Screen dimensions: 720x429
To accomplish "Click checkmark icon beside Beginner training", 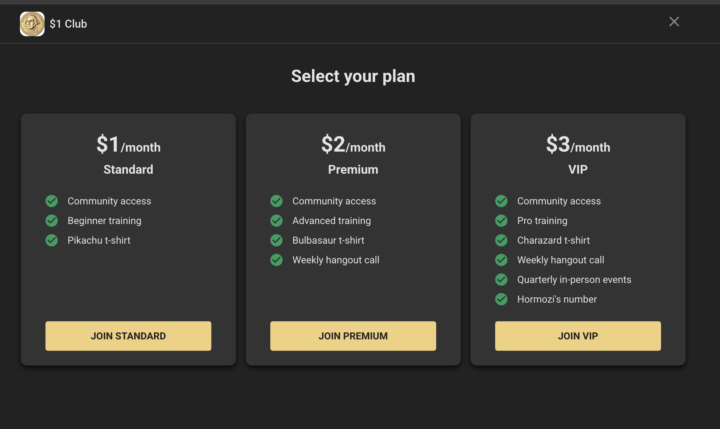I will coord(52,220).
